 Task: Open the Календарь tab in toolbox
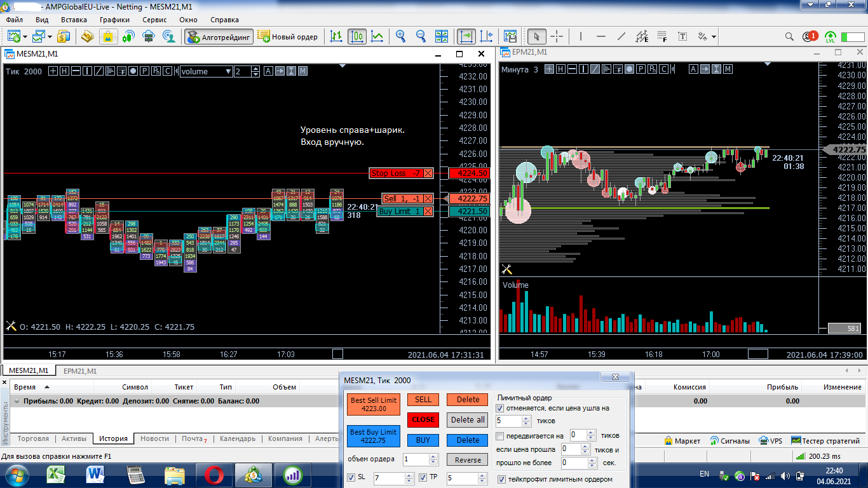coord(237,438)
